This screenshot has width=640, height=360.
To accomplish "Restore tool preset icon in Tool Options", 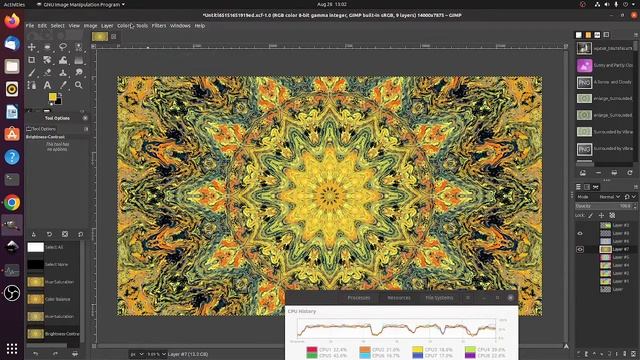I will tap(49, 234).
